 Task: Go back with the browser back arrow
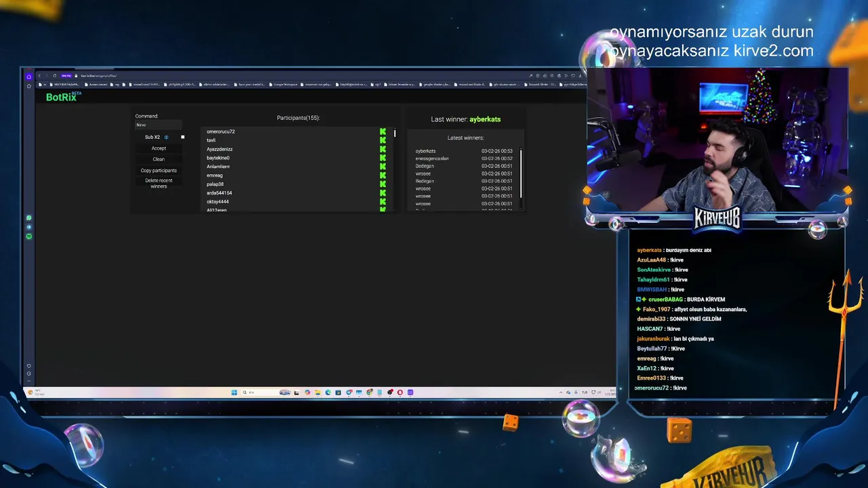pos(39,76)
